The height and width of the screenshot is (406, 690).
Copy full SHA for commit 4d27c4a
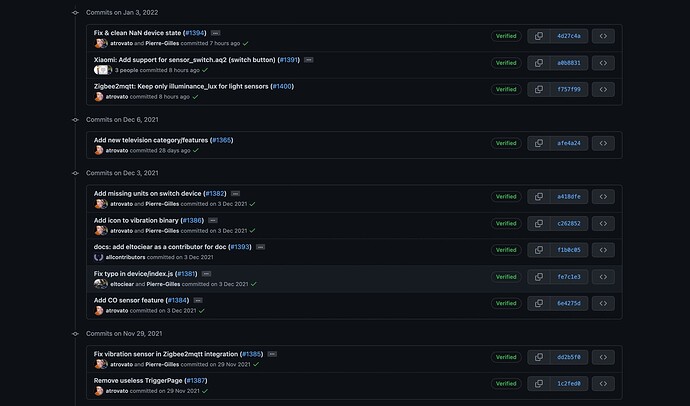click(539, 36)
